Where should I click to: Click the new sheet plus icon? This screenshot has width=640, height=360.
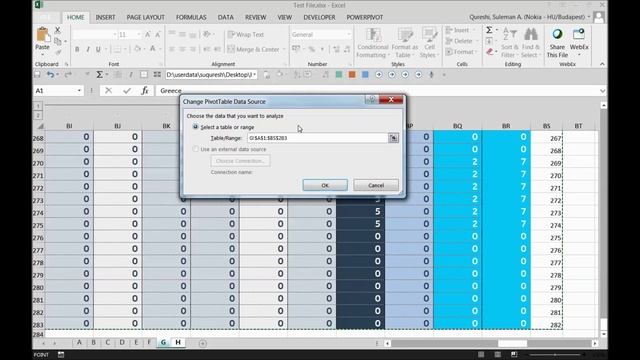point(202,343)
